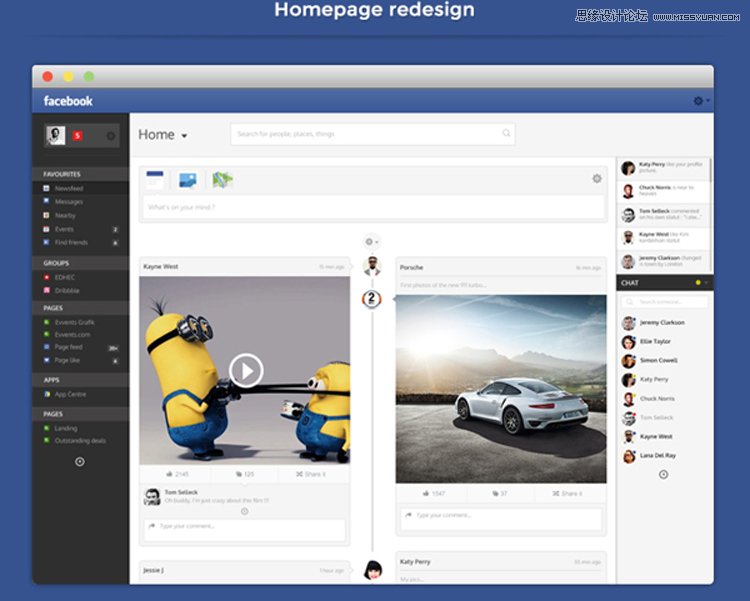
Task: Select the status update composer icon
Action: (x=155, y=180)
